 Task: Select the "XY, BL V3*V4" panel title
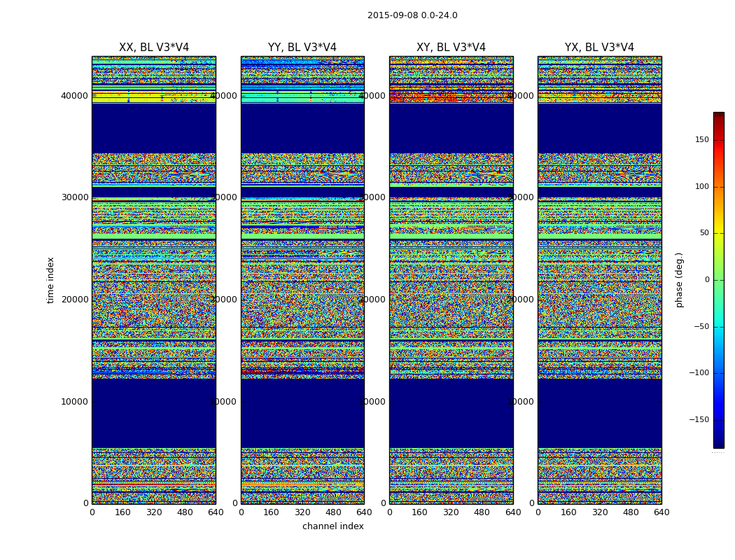pyautogui.click(x=451, y=48)
